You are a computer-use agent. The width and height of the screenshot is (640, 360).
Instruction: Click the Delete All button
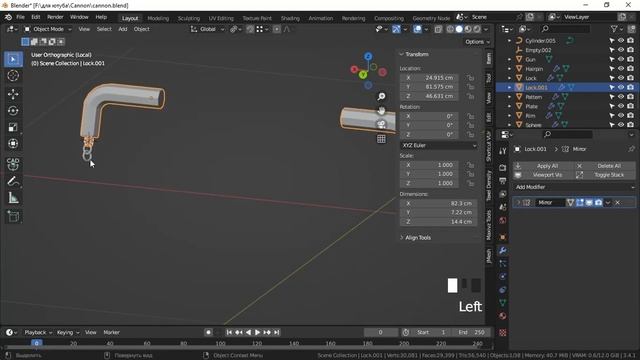point(605,166)
